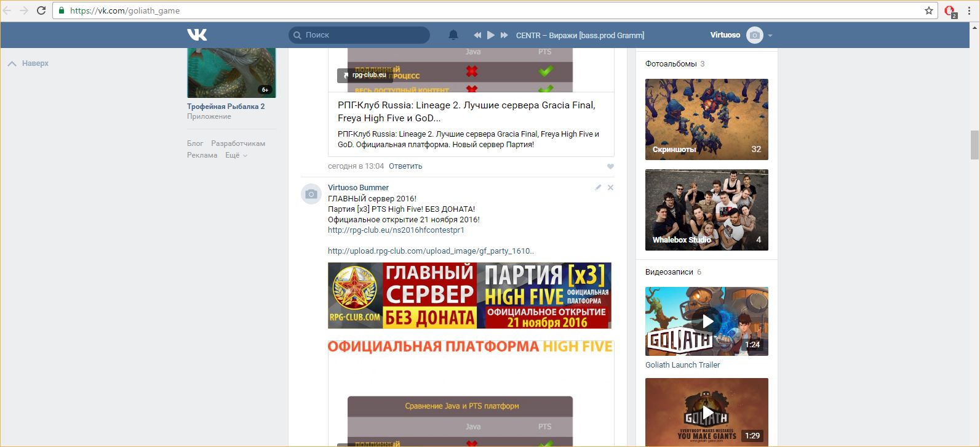Skip to next audio track
Screen dimensions: 980x447
(x=504, y=35)
